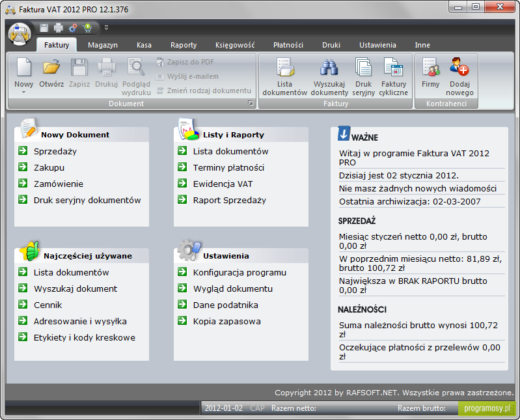Screen dimensions: 520x420
Task: Switch to the Faktury tab
Action: click(x=57, y=45)
